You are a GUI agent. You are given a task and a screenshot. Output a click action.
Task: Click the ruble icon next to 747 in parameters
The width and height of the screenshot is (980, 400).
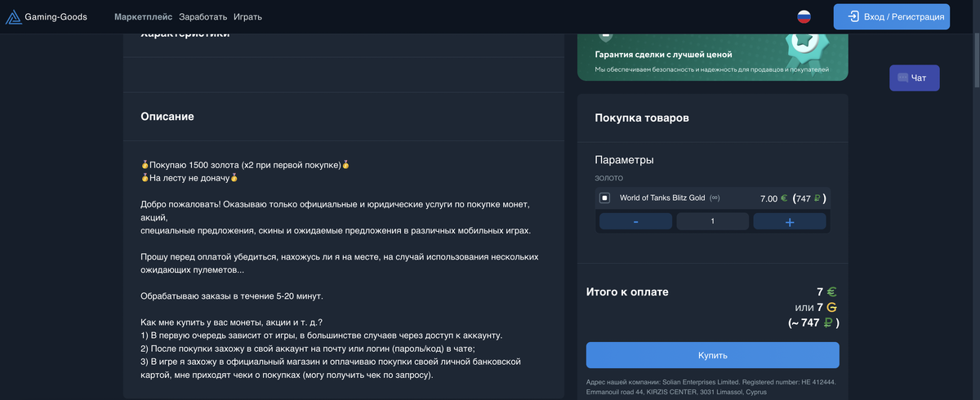click(817, 198)
